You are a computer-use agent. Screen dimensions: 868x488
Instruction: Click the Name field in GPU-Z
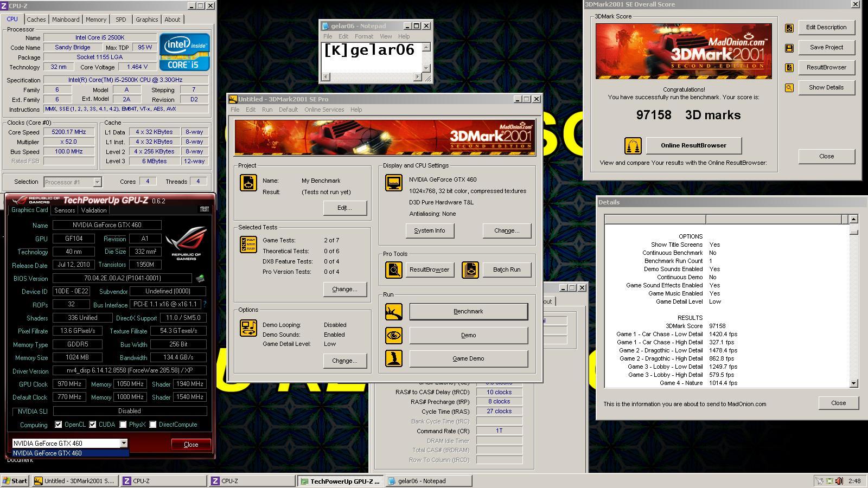107,225
